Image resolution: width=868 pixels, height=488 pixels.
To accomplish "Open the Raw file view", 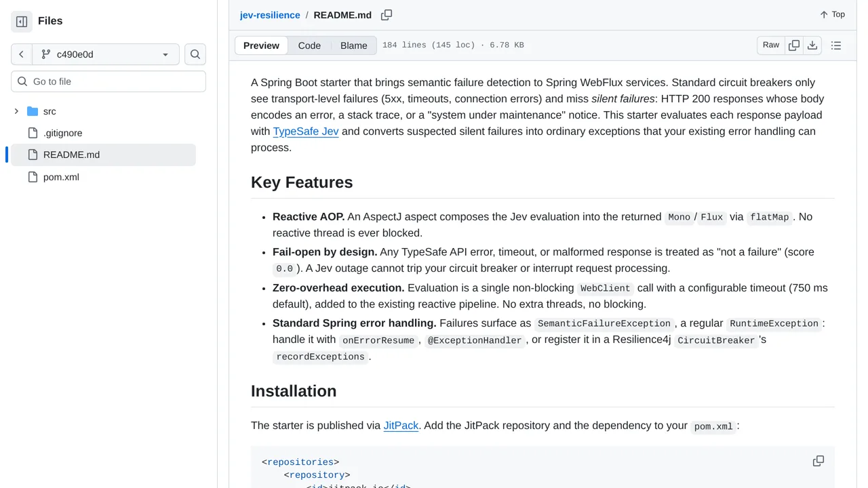I will click(771, 45).
